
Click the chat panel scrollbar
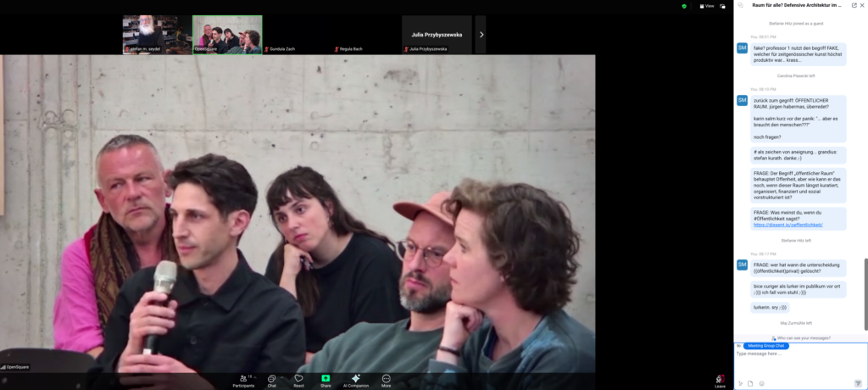coord(865,292)
